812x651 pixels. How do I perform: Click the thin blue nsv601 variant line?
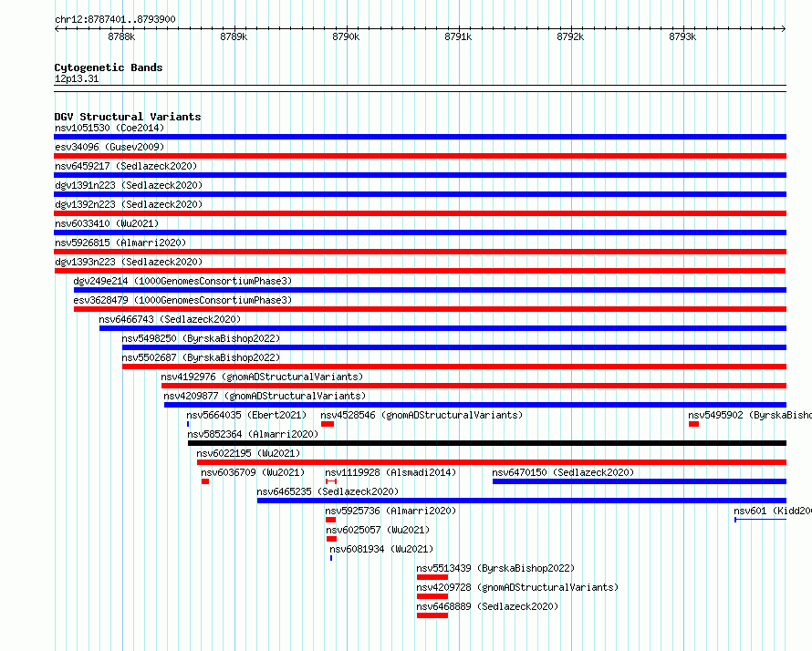pos(761,520)
